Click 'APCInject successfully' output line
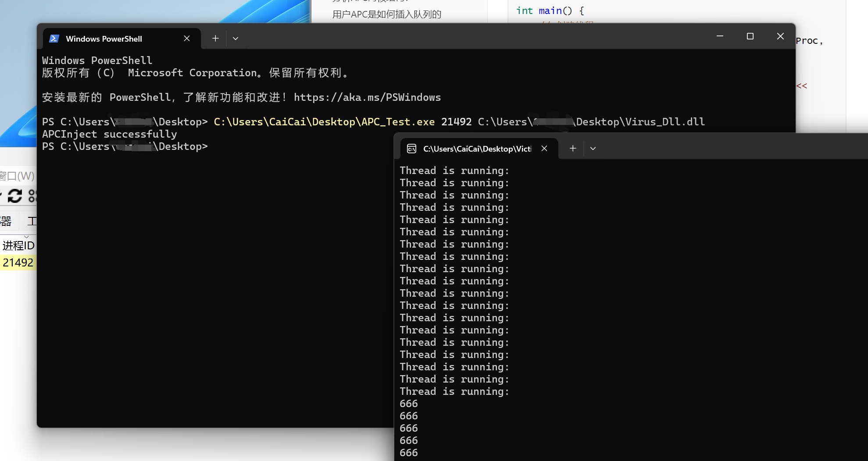This screenshot has width=868, height=461. (110, 134)
